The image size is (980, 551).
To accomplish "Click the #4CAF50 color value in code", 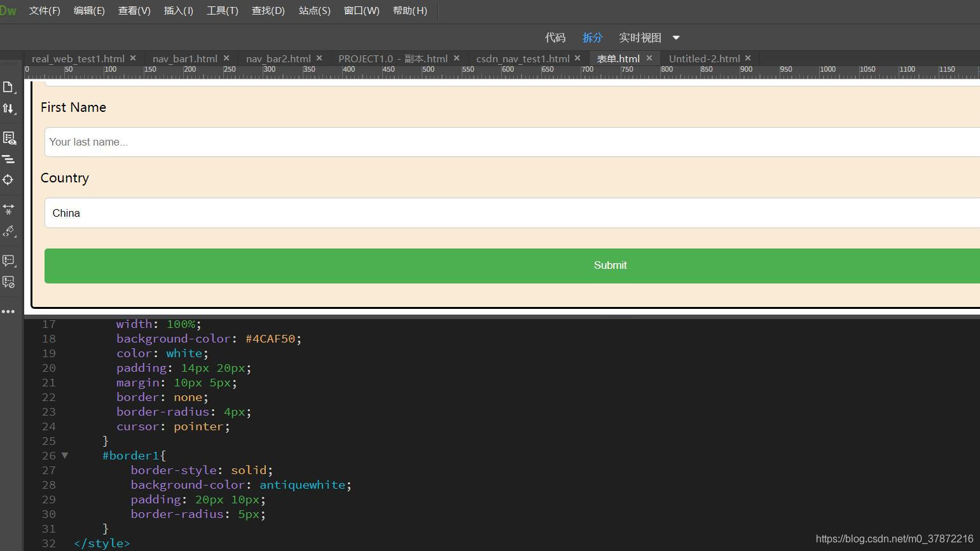I will pyautogui.click(x=270, y=339).
